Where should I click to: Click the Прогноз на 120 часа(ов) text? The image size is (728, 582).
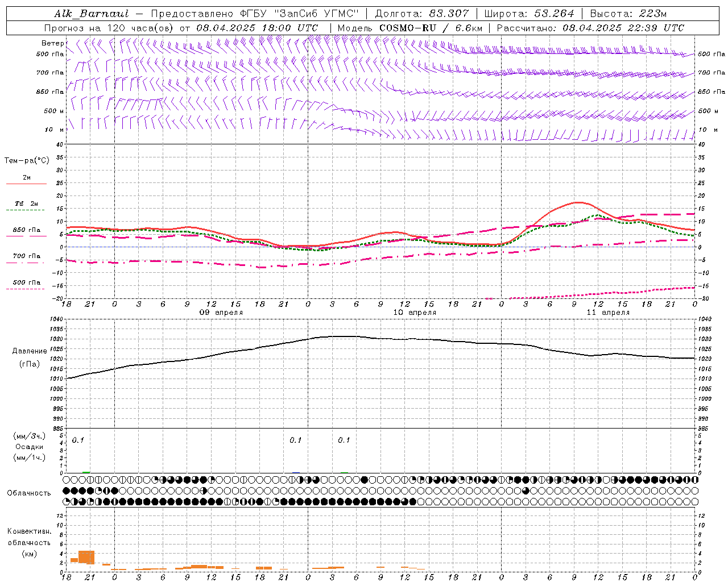110,28
